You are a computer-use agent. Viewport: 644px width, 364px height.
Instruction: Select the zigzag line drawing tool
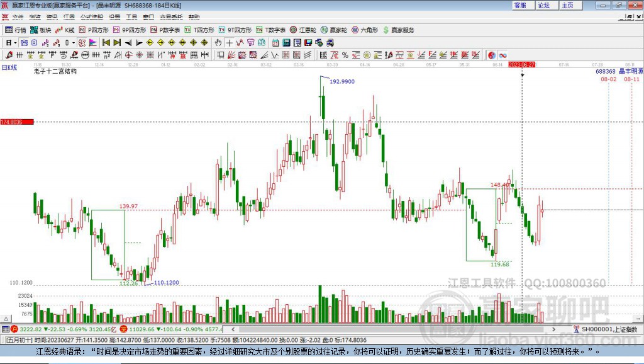click(x=275, y=55)
